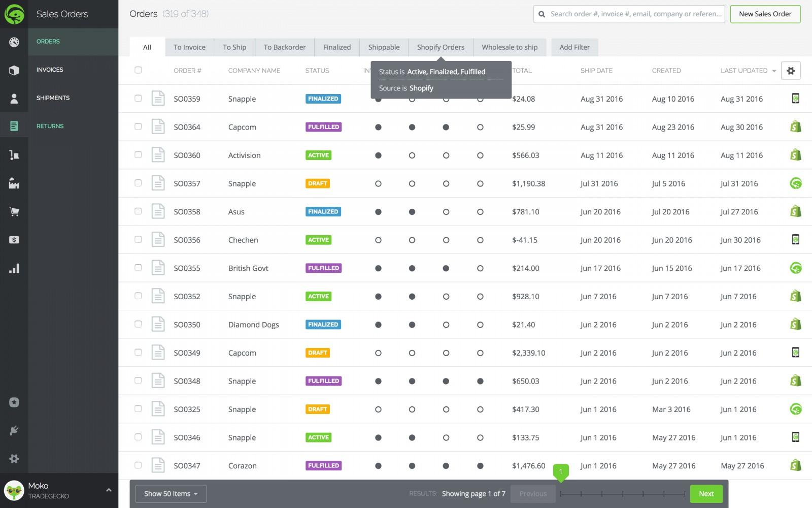Open the Invoices menu item
Screen dimensions: 812x508
coord(50,70)
